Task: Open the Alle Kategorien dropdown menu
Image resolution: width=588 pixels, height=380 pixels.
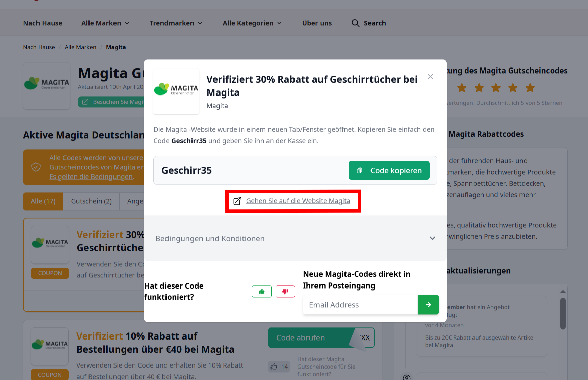Action: click(252, 23)
